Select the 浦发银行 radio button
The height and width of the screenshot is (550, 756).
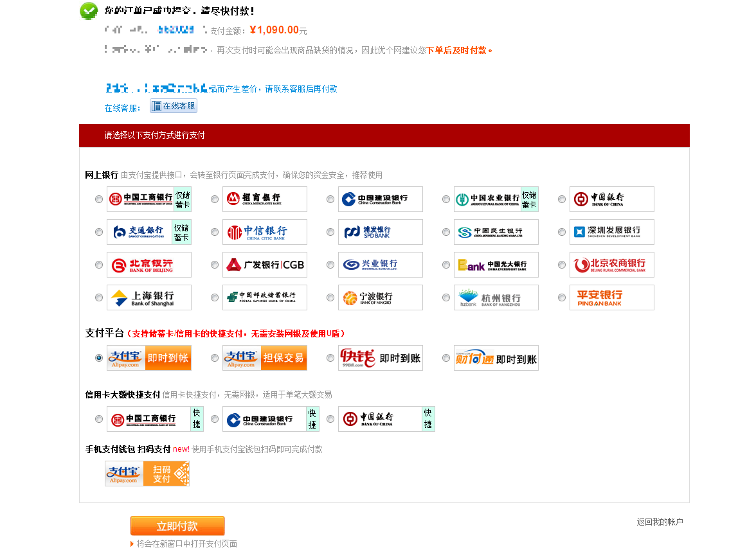tap(330, 232)
